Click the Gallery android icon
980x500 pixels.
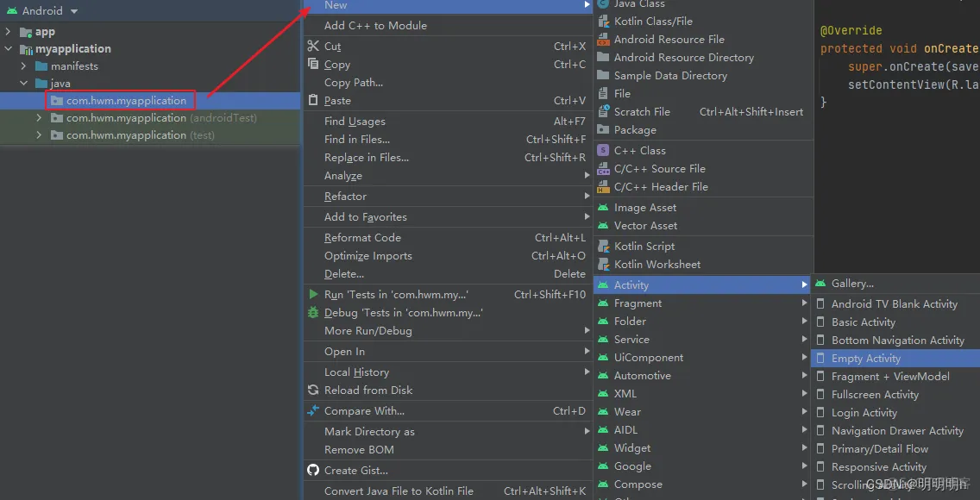click(820, 284)
